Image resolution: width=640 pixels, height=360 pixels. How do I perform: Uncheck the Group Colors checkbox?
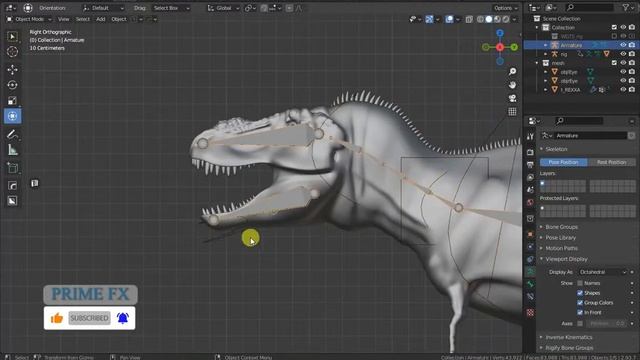(580, 302)
